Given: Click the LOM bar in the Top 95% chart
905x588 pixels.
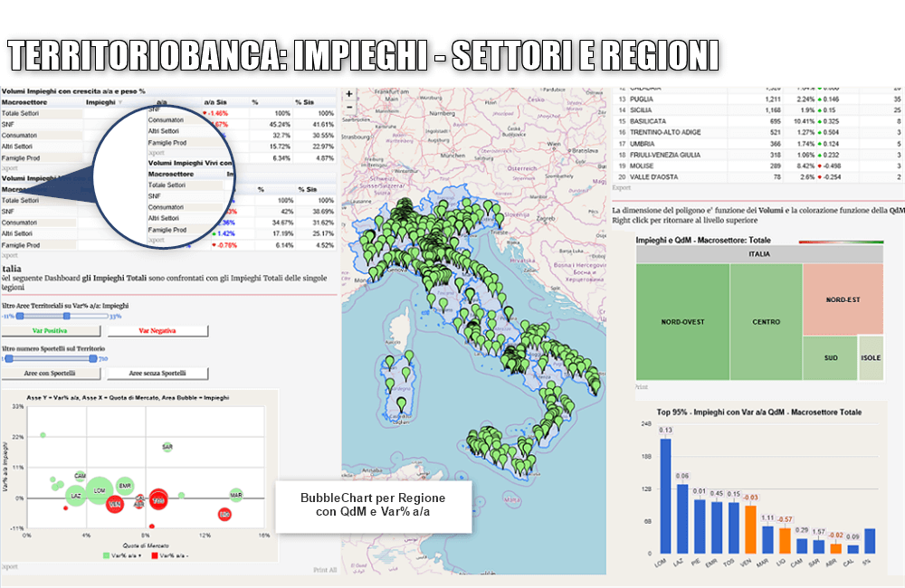Looking at the screenshot, I should [665, 497].
